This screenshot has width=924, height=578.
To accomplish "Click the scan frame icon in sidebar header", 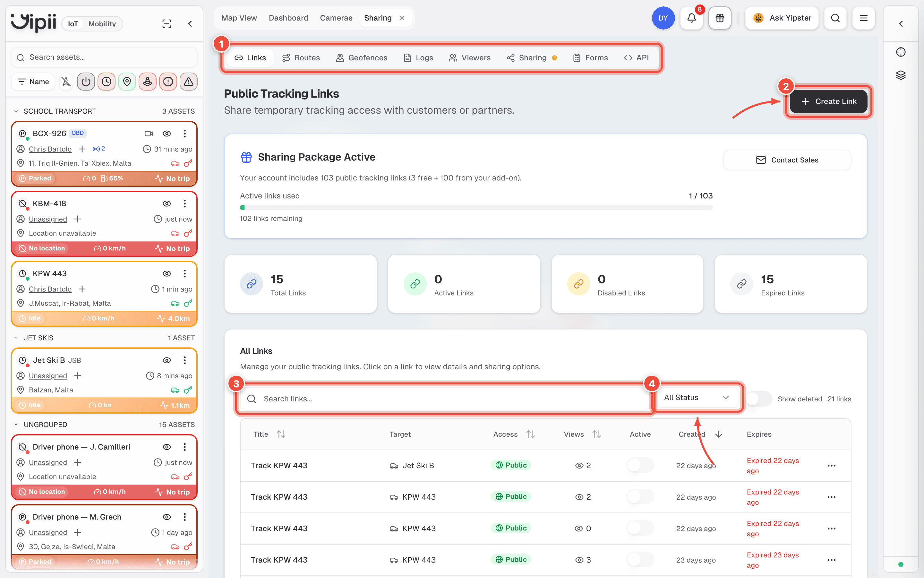I will click(167, 24).
